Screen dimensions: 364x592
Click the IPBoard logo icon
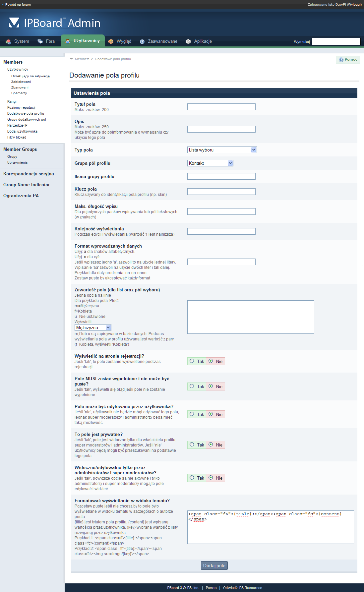click(x=14, y=23)
